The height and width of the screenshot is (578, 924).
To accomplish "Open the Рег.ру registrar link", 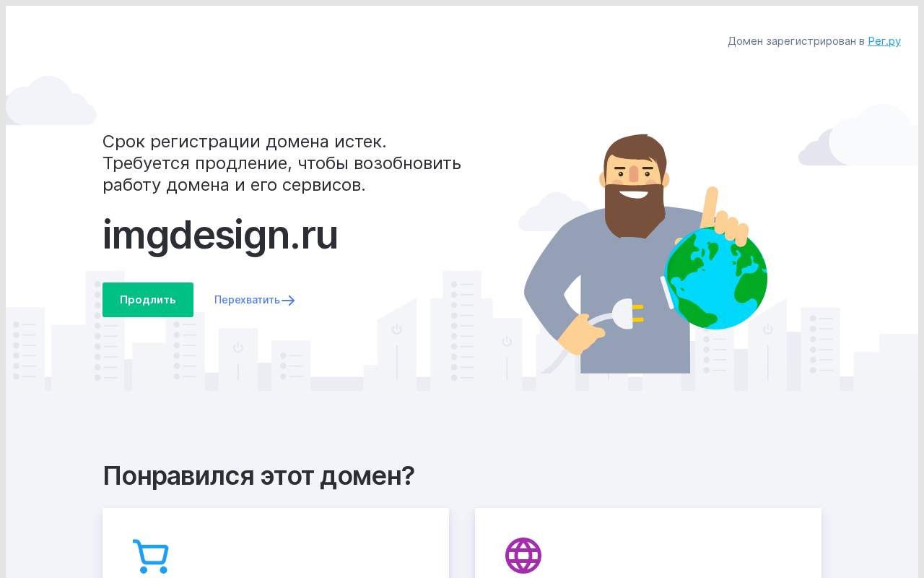I will point(884,41).
